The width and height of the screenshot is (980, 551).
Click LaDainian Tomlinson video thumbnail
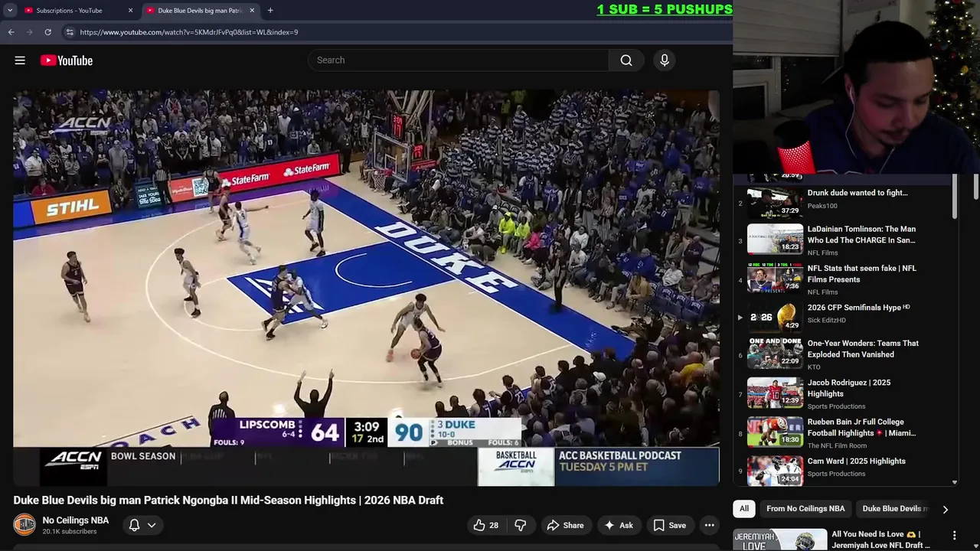(775, 240)
